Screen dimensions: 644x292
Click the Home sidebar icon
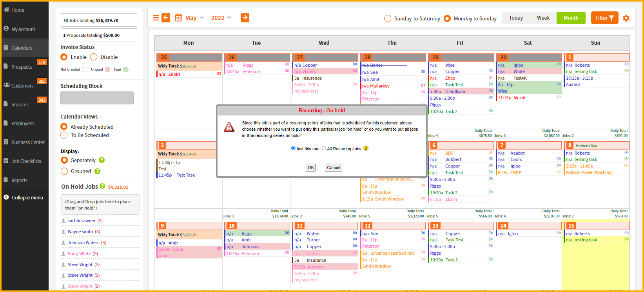point(6,9)
